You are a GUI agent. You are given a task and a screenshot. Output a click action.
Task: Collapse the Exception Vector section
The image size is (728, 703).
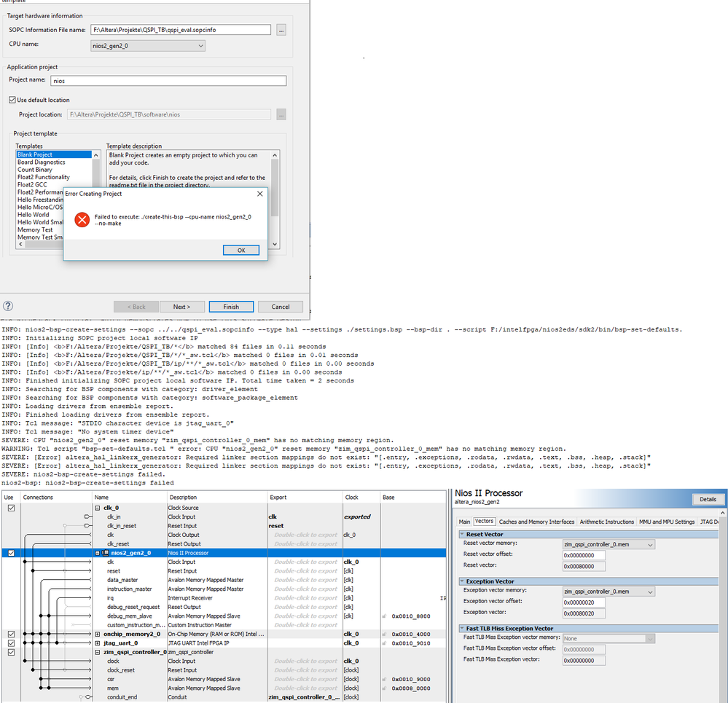(462, 581)
